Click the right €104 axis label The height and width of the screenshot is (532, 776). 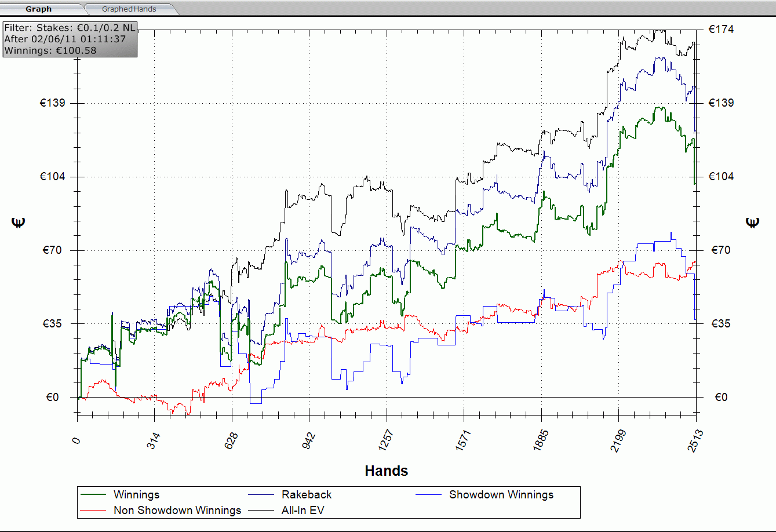tap(722, 177)
